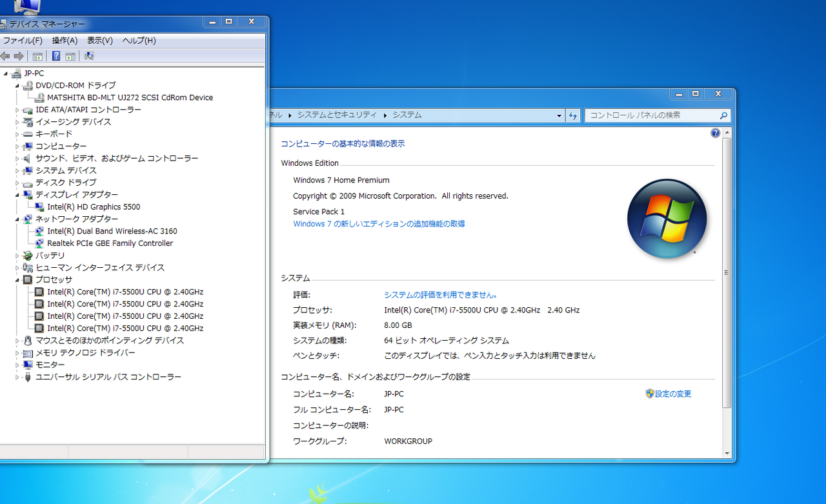The width and height of the screenshot is (826, 504).
Task: Click the WORKGROUP value
Action: point(408,441)
